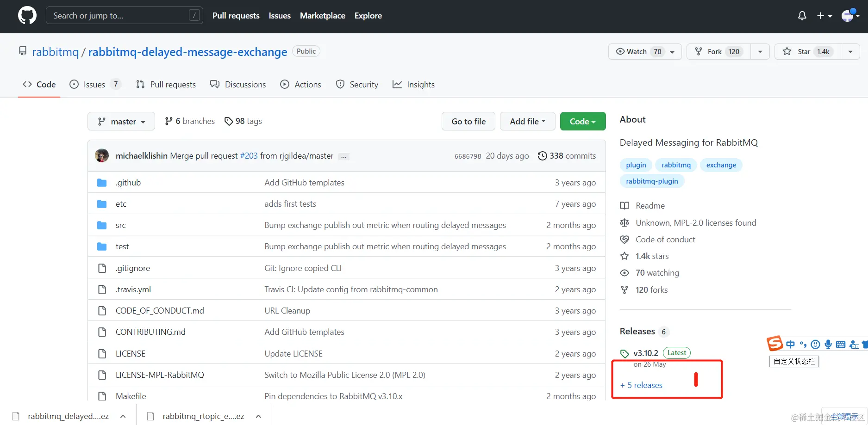Open the .travis.yml file
868x425 pixels.
[x=133, y=289]
